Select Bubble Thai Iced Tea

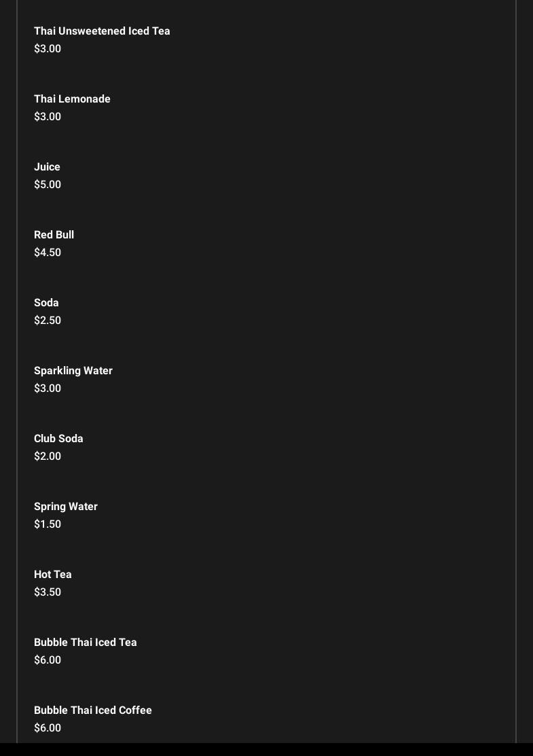pos(86,643)
